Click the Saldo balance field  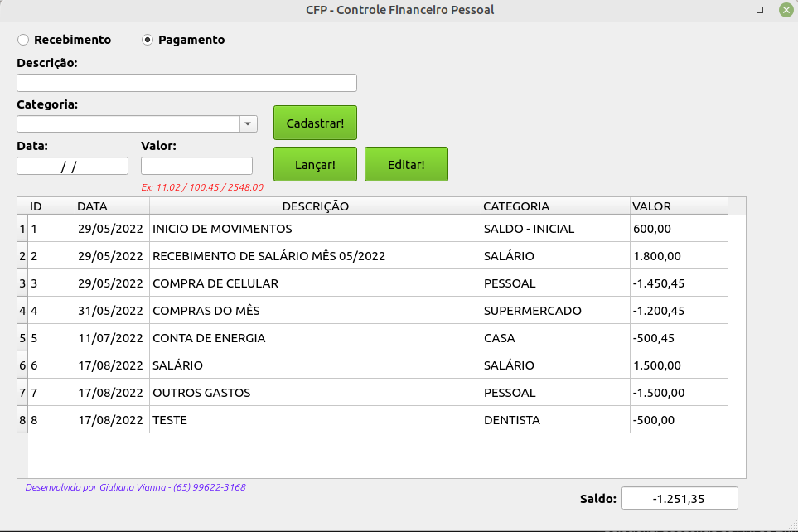click(x=679, y=498)
